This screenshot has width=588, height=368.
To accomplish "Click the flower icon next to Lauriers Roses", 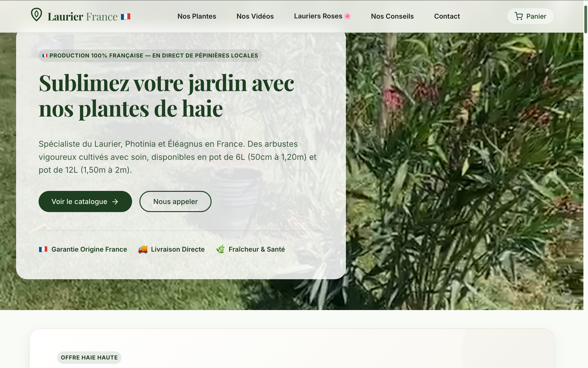I will point(348,16).
